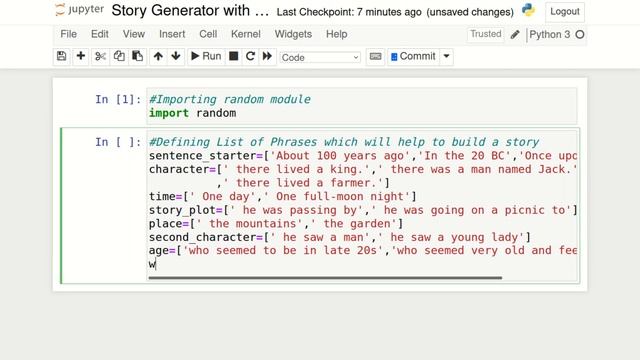Click the '(unsaved changes)' status text

[x=470, y=12]
